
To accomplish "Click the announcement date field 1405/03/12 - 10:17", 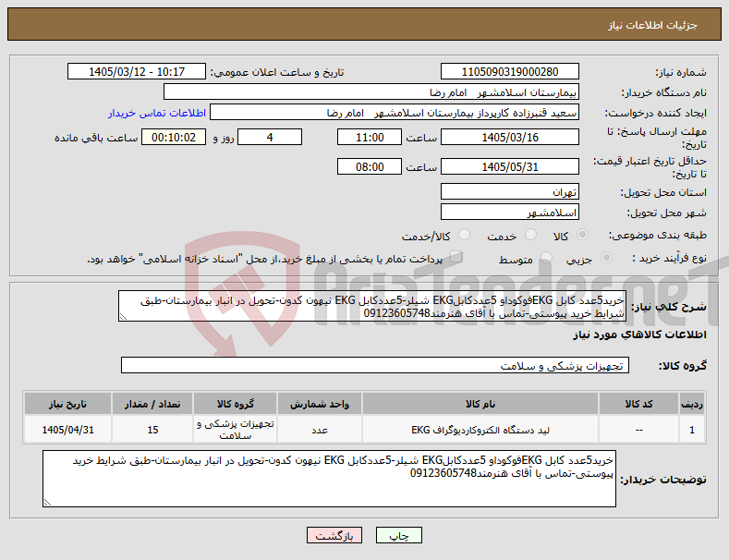I will [x=136, y=72].
